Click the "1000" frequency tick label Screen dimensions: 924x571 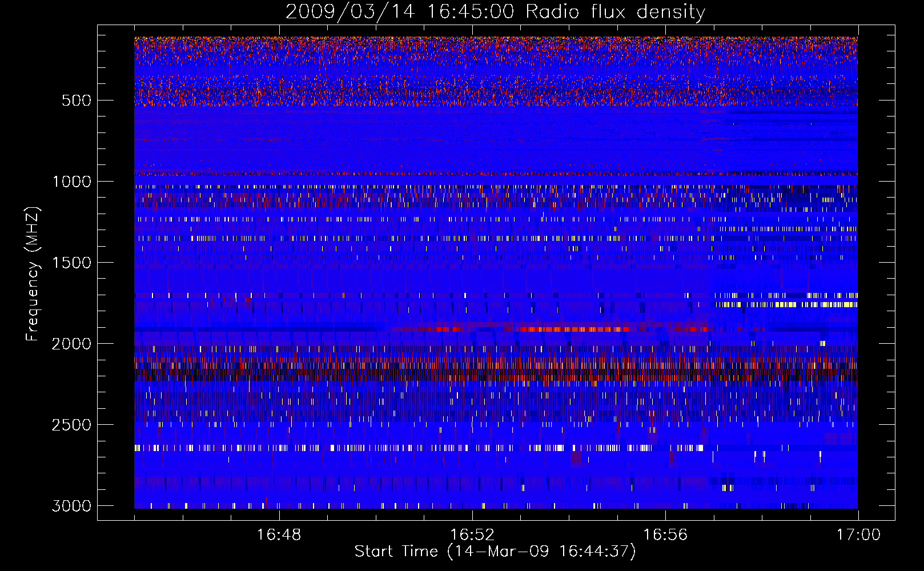(72, 182)
